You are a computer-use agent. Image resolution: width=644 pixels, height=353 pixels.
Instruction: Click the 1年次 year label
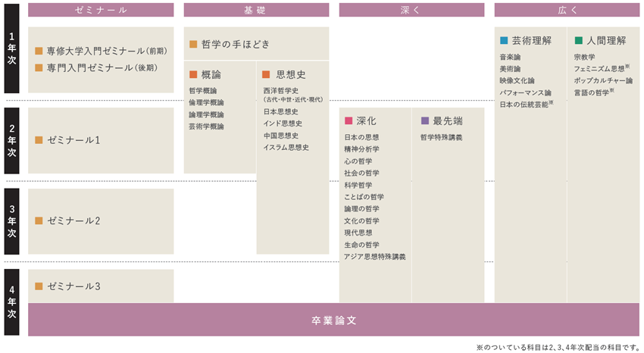(12, 52)
